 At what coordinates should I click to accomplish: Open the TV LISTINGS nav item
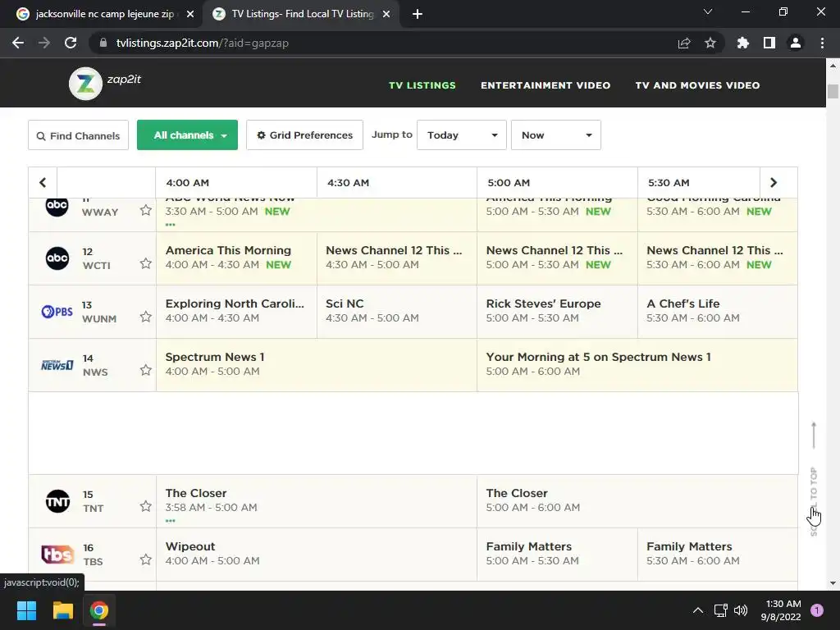tap(422, 85)
